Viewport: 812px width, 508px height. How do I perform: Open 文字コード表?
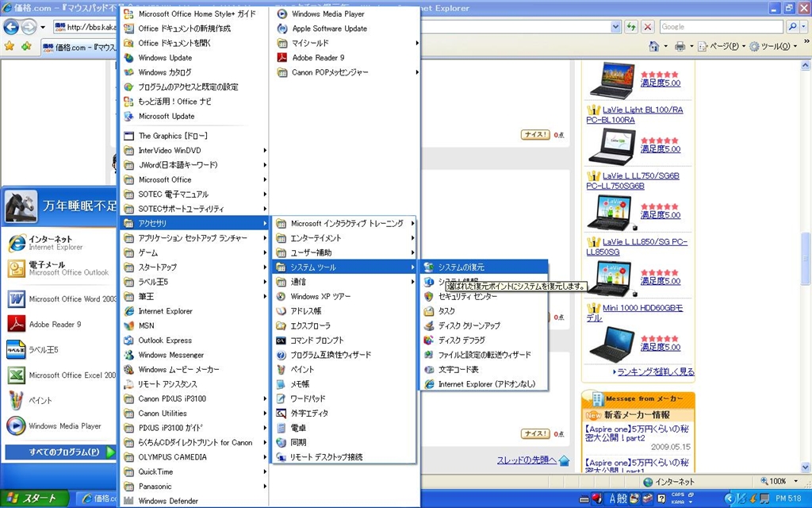click(x=484, y=370)
